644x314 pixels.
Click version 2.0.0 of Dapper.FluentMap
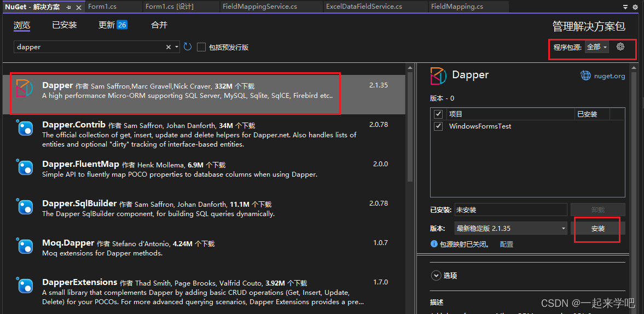point(380,164)
